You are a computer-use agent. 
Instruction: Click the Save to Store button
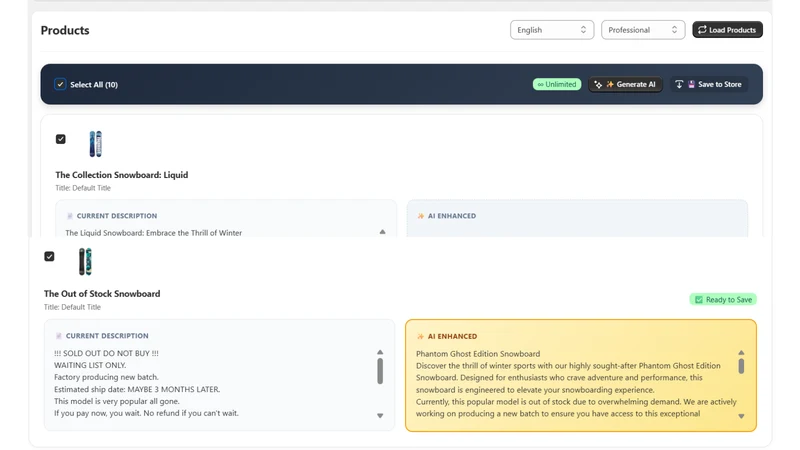709,84
